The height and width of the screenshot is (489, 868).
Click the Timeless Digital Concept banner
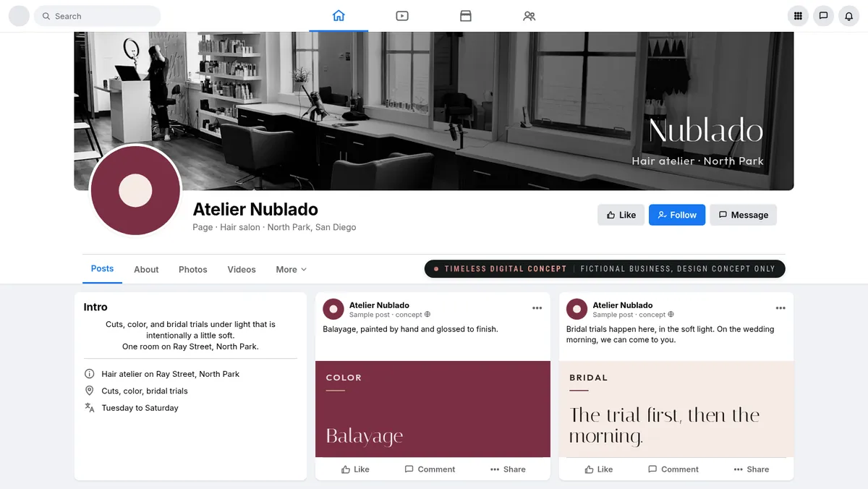[605, 268]
